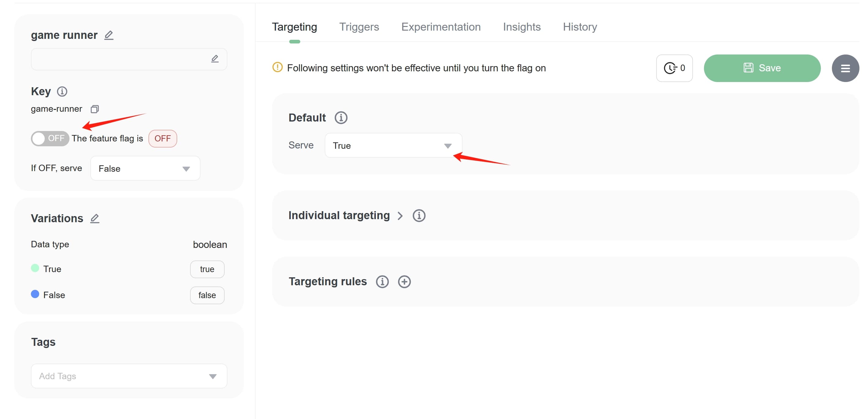Open the round hamburger menu button
The width and height of the screenshot is (868, 419).
point(845,68)
